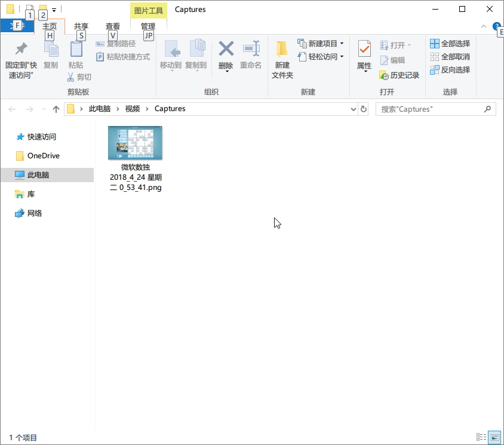The width and height of the screenshot is (504, 445).
Task: Click the 剪切 (Cut) scissors icon
Action: (70, 77)
